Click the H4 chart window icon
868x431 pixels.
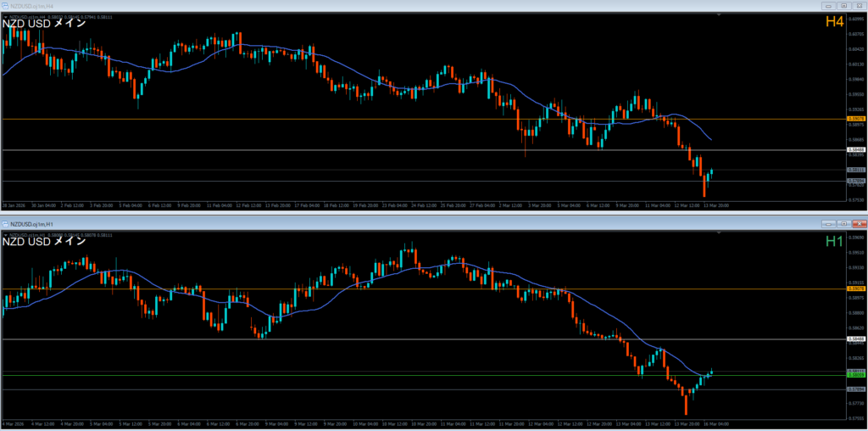pos(5,5)
